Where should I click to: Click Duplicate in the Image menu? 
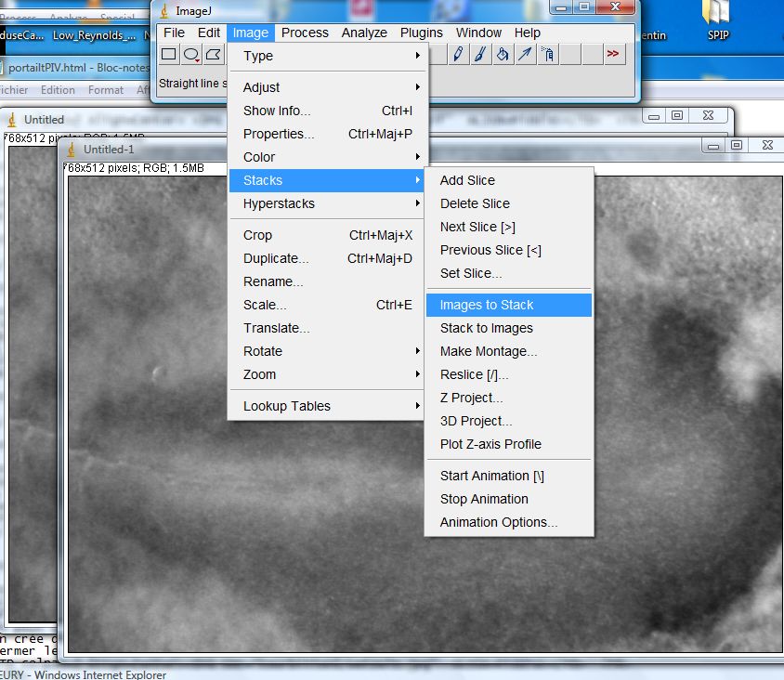[x=276, y=258]
